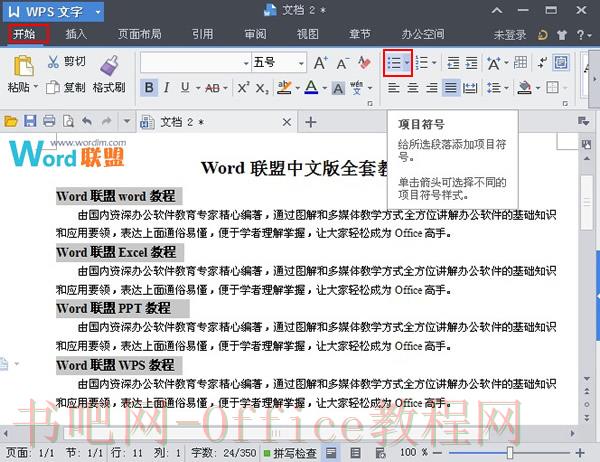Switch to the 引用 tab
600x462 pixels.
(x=202, y=34)
